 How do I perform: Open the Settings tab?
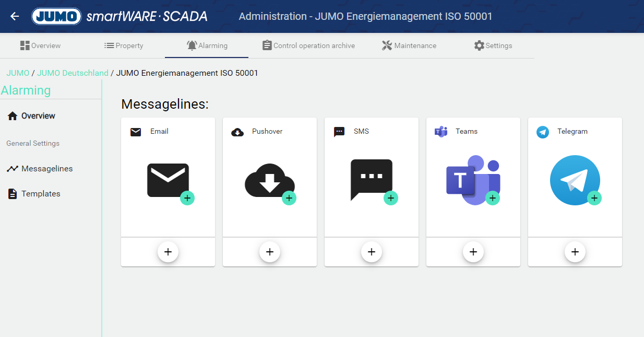tap(493, 45)
